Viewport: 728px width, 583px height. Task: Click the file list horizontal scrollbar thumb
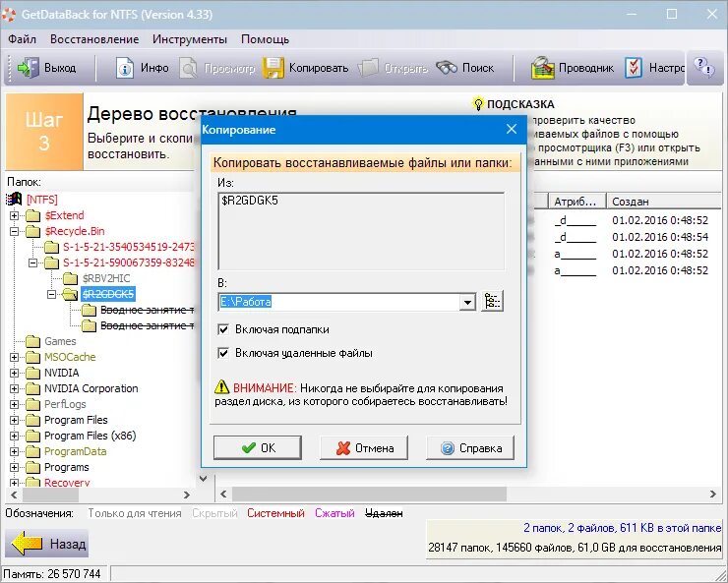pos(369,495)
